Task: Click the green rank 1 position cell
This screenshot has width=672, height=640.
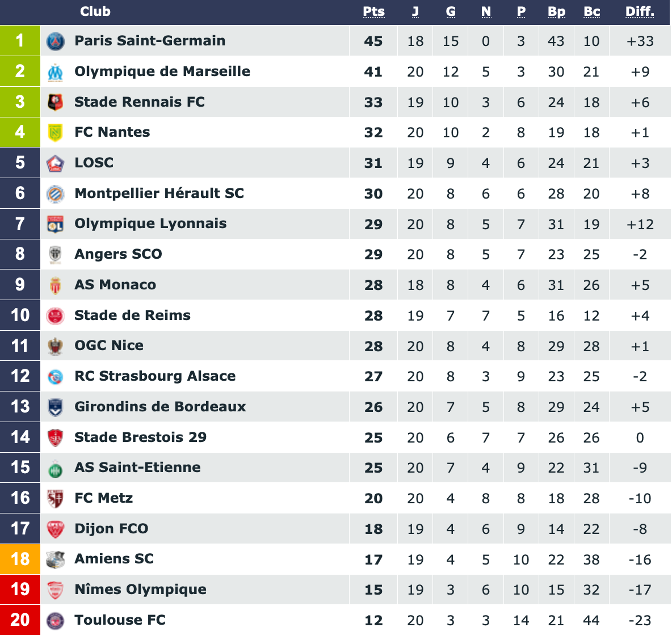Action: coord(20,41)
